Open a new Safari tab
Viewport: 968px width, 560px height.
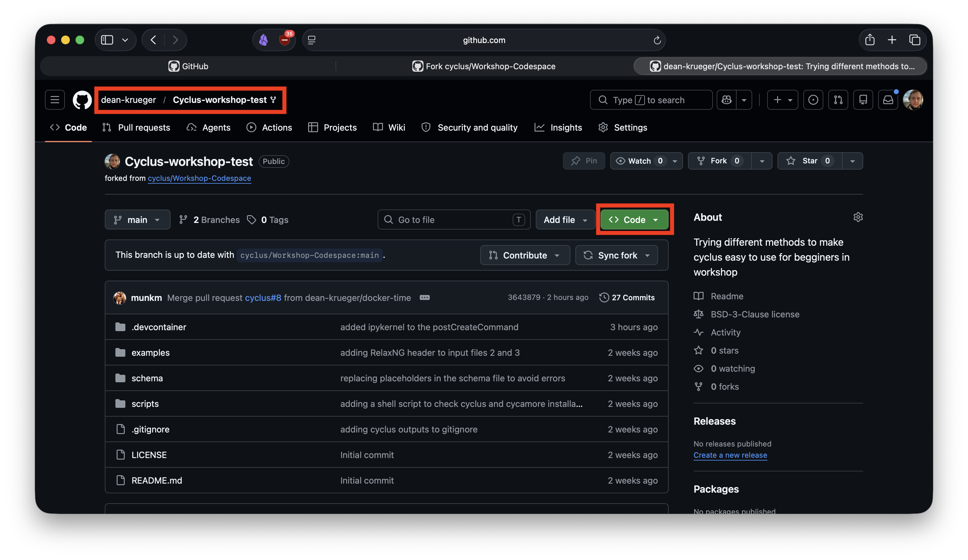(x=892, y=40)
